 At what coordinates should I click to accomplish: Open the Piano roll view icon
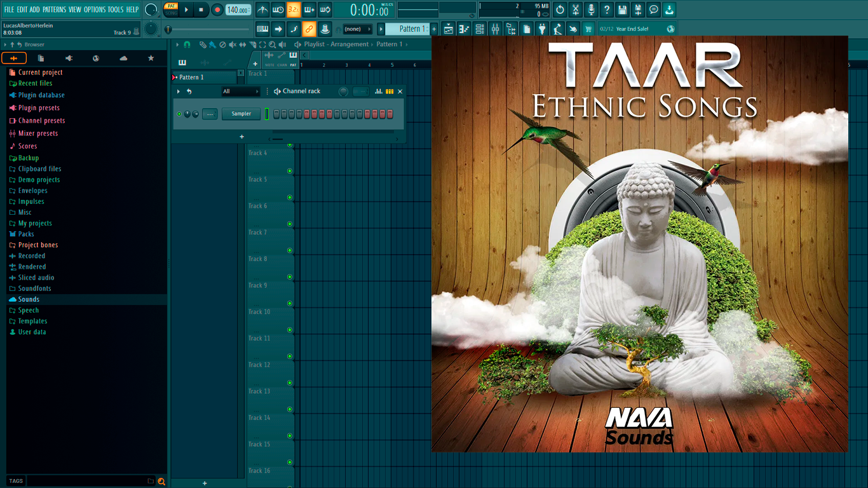(x=464, y=29)
